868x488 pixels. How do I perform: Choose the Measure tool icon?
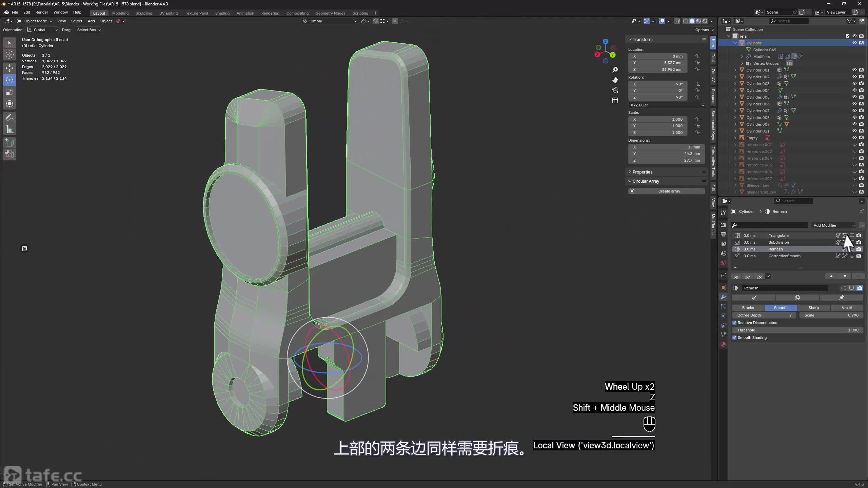(9, 129)
